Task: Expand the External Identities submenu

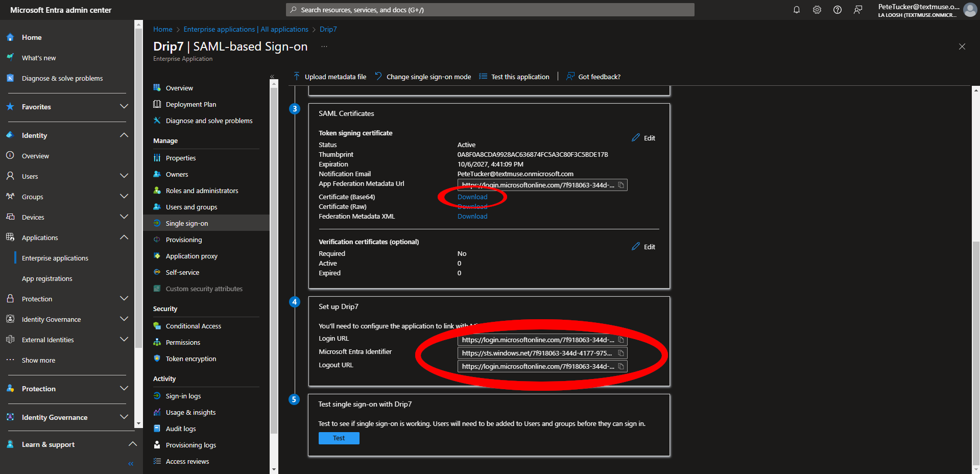Action: tap(124, 339)
